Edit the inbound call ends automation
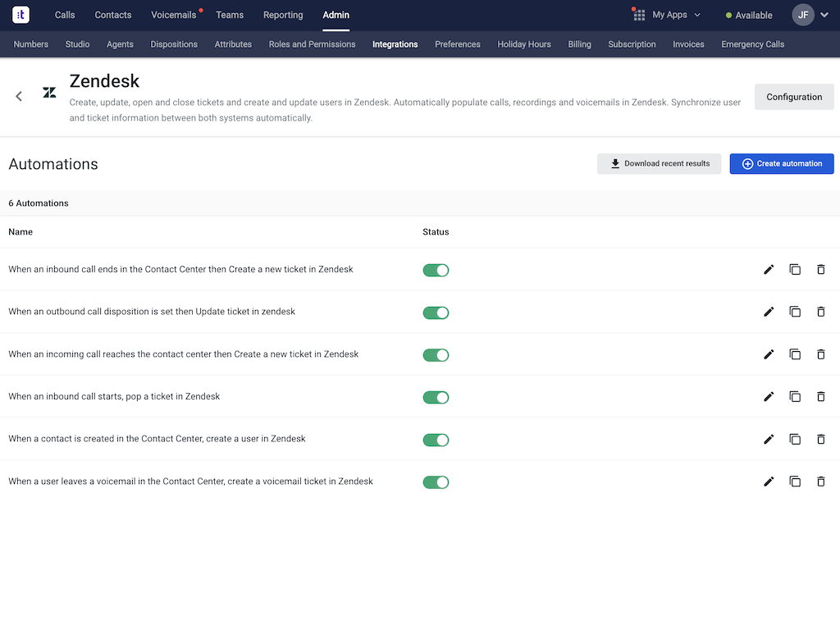The height and width of the screenshot is (630, 840). click(x=769, y=270)
